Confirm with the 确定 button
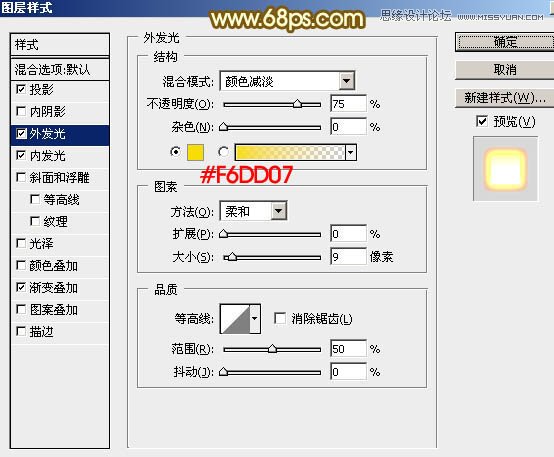This screenshot has width=554, height=457. [x=505, y=42]
